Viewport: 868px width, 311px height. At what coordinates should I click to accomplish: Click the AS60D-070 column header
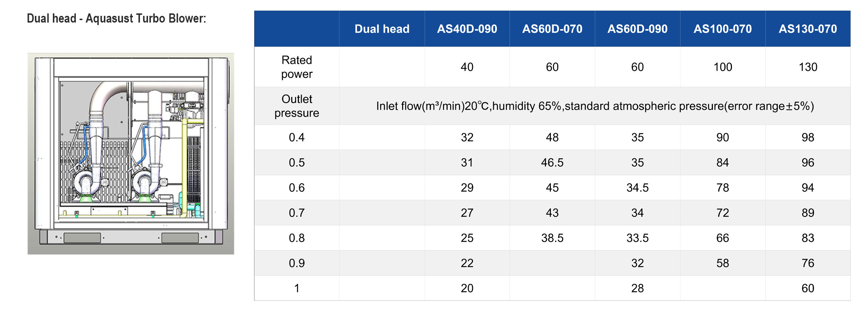pos(552,29)
